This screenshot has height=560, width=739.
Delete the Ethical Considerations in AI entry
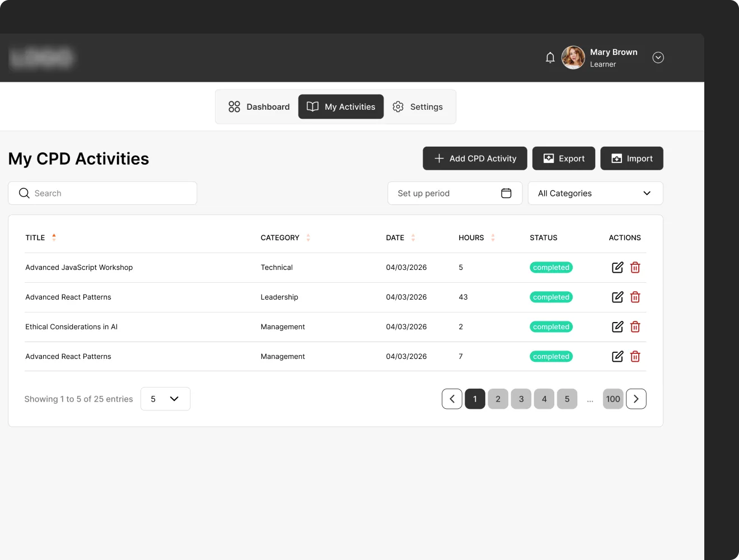(x=635, y=327)
